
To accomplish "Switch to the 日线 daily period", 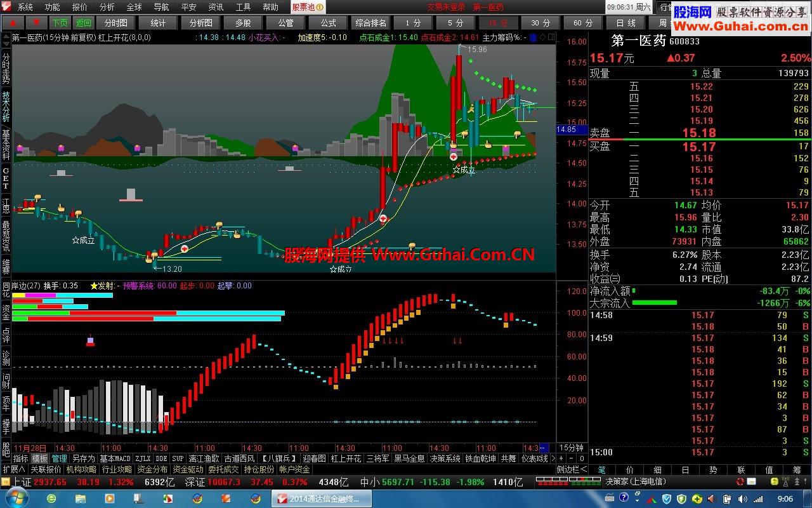I will [625, 22].
